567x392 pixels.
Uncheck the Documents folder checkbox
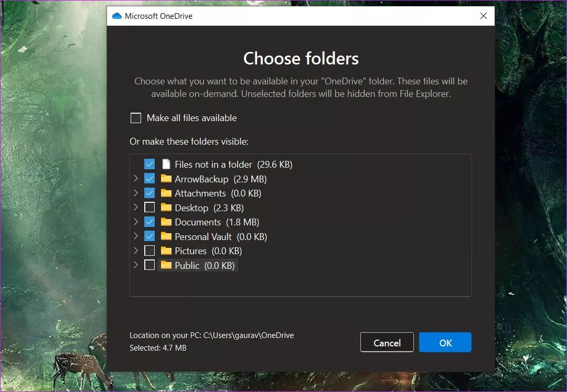[x=149, y=222]
